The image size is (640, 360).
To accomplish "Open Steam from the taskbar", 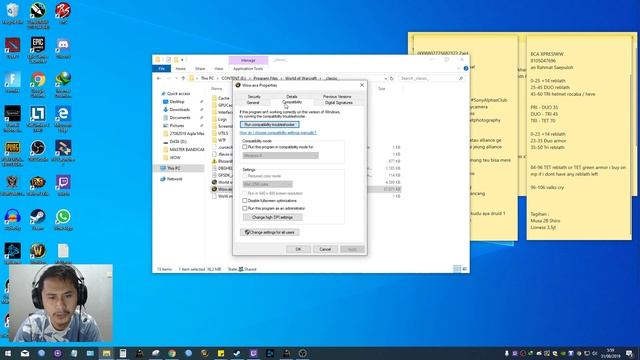I will pos(237,353).
